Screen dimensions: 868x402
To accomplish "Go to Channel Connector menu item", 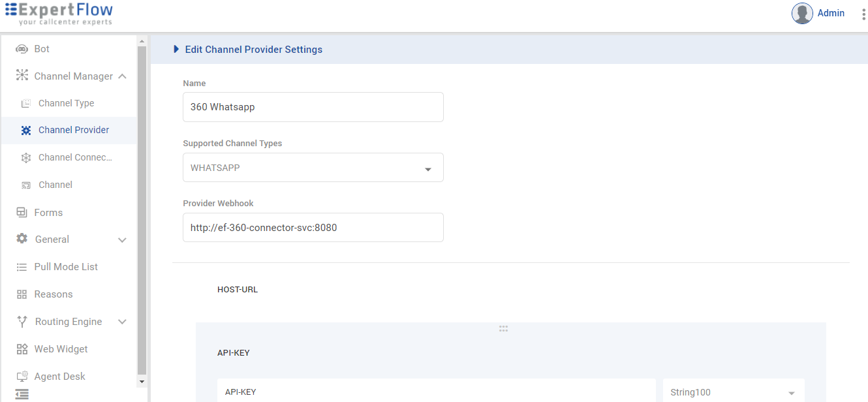I will [x=75, y=157].
